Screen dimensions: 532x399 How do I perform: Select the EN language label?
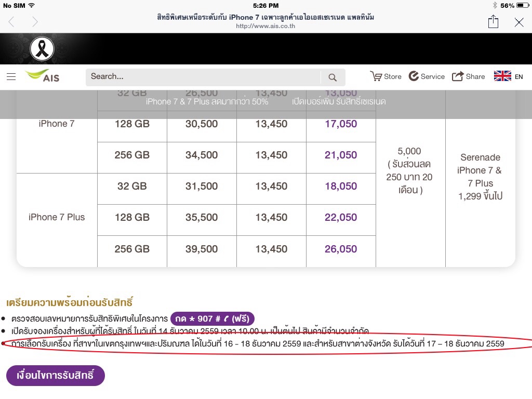pyautogui.click(x=519, y=77)
